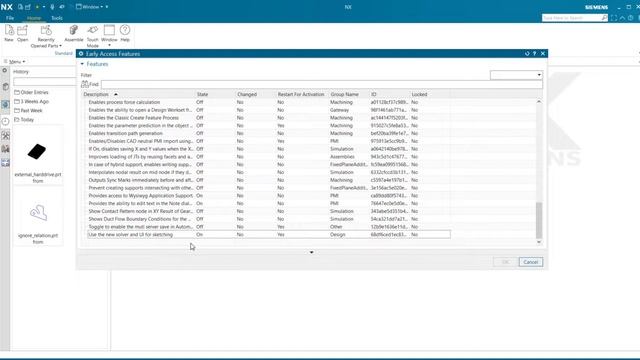Minimize the ribbon using the up chevron
Viewport: 640px width, 360px height.
pos(622,18)
